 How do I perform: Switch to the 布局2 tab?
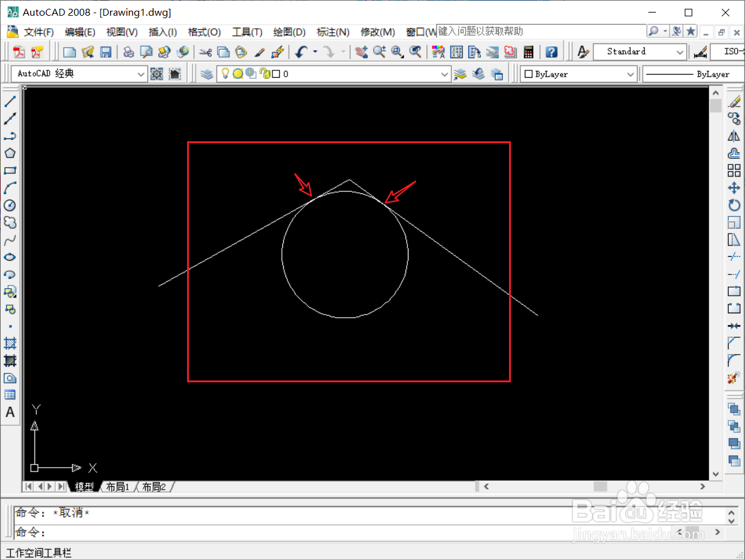(154, 487)
